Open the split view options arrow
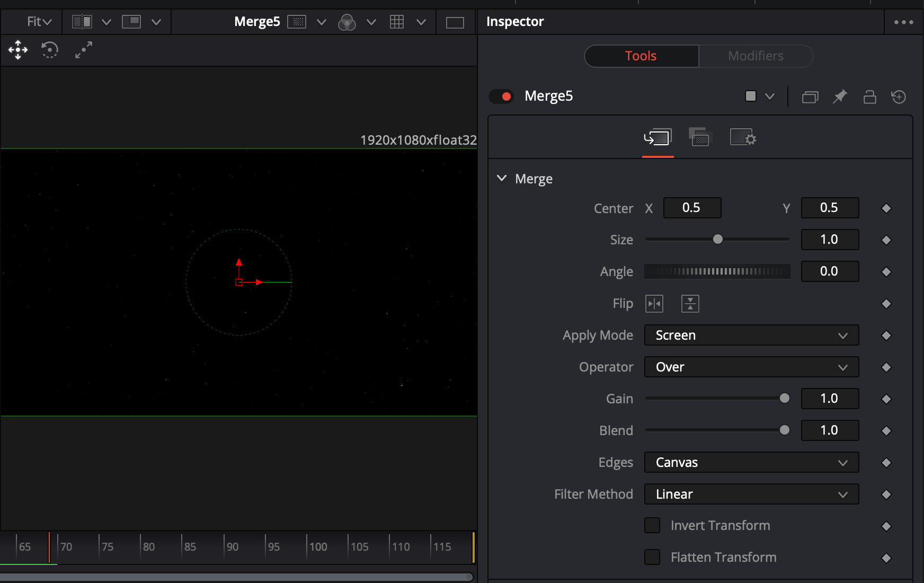The height and width of the screenshot is (583, 924). [x=106, y=22]
